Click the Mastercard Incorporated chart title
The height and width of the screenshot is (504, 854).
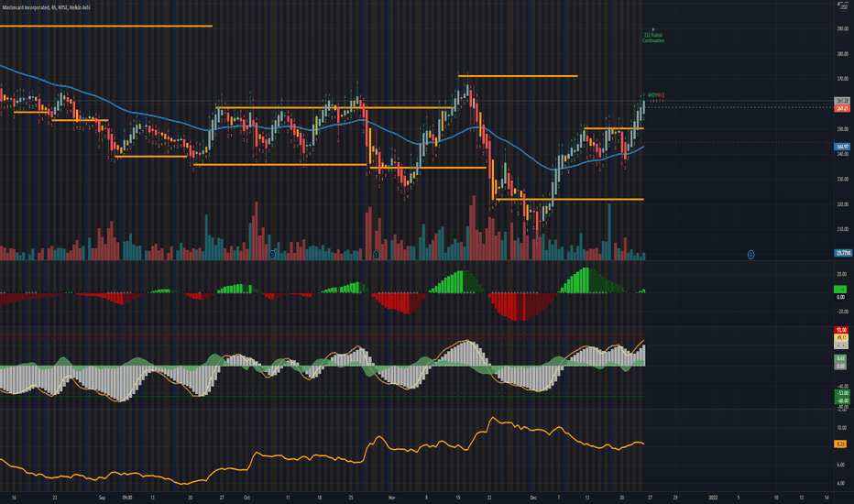[x=47, y=7]
